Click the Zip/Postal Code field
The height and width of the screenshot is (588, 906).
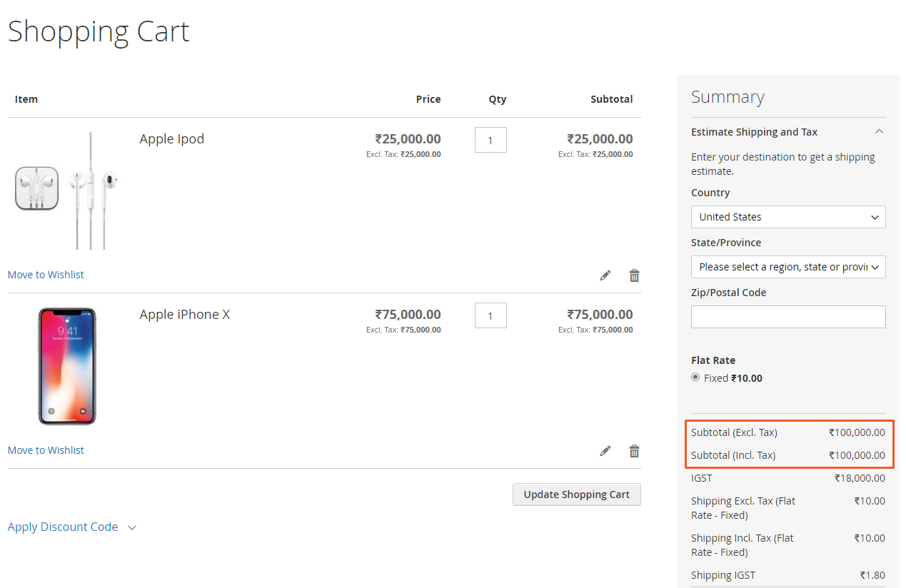coord(788,317)
